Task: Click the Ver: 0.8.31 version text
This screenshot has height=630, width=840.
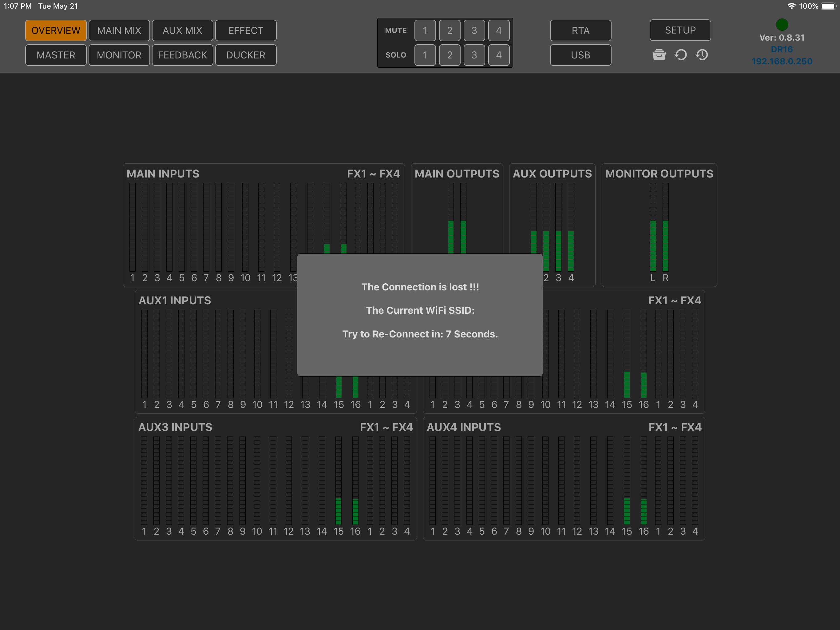Action: (782, 38)
